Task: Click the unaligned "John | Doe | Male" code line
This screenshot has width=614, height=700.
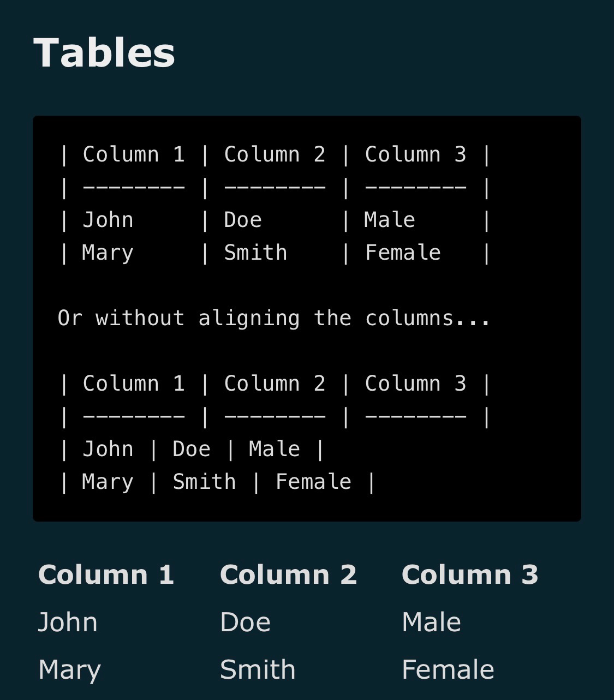Action: pos(191,450)
